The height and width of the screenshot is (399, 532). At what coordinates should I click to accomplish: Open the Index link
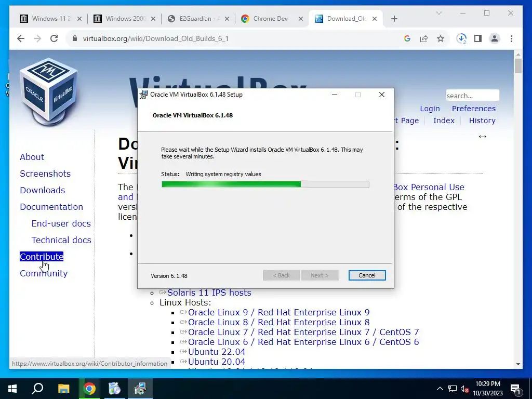point(444,121)
